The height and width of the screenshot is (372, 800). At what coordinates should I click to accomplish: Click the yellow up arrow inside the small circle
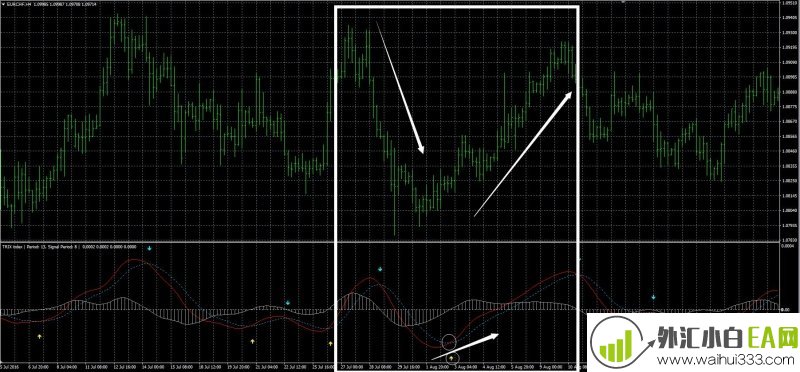(x=451, y=359)
